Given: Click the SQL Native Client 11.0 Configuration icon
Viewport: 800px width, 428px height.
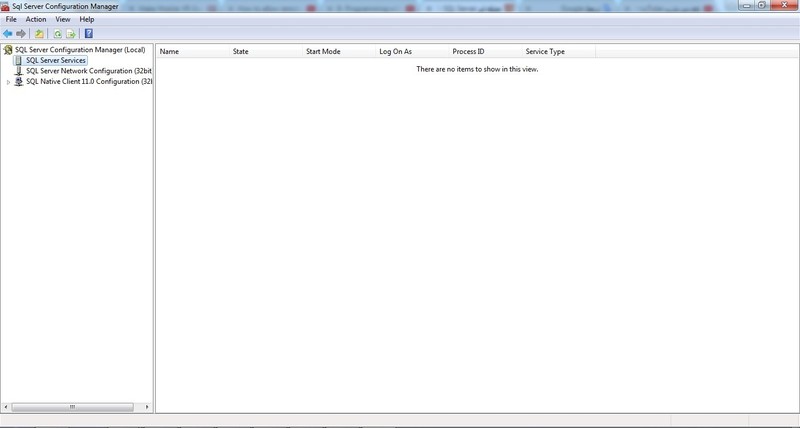Looking at the screenshot, I should tap(19, 82).
